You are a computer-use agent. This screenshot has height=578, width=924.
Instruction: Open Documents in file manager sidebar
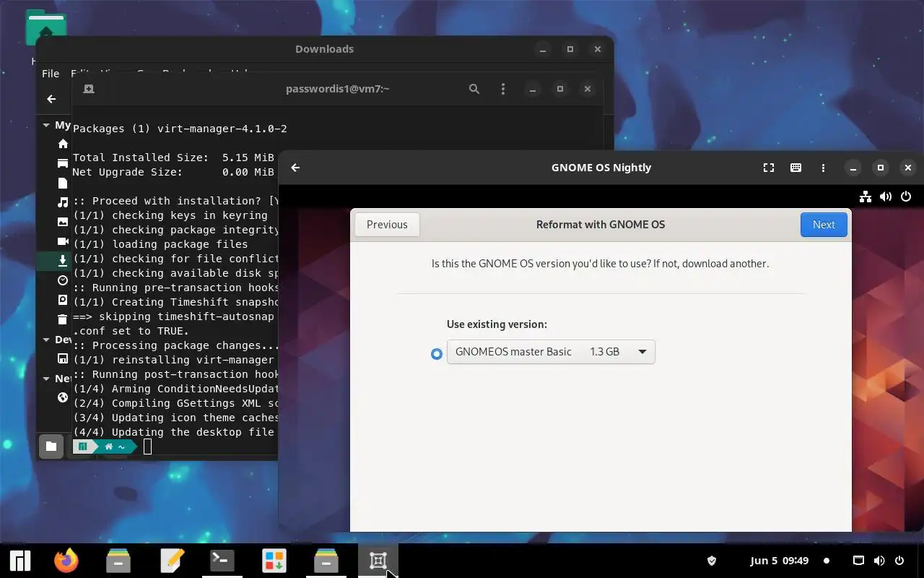click(63, 183)
